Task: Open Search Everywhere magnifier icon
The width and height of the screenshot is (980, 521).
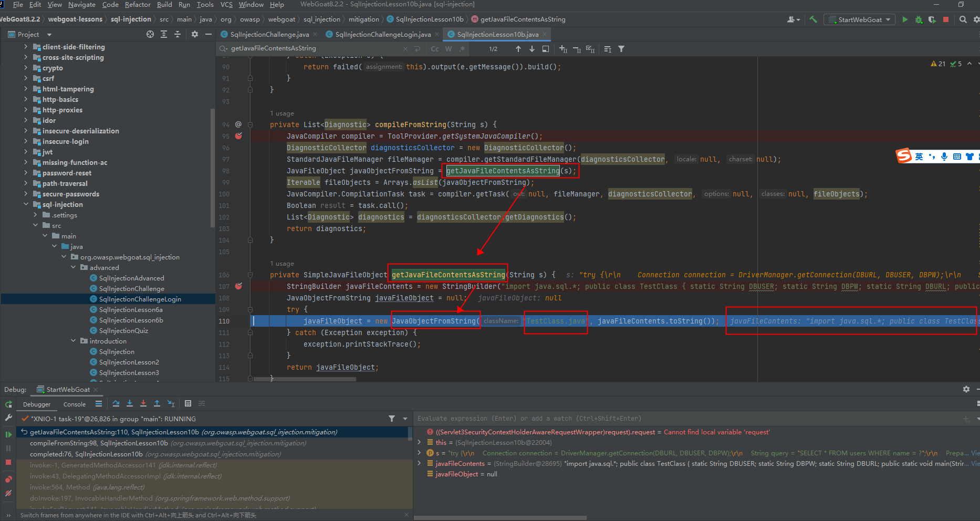Action: click(x=963, y=19)
